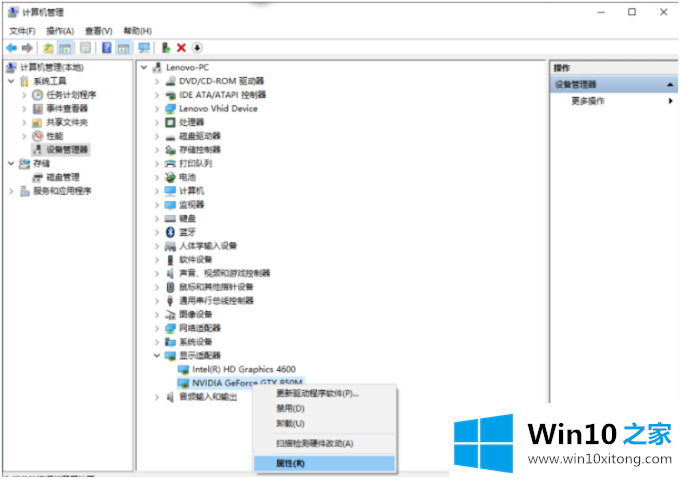684x485 pixels.
Task: Click the 监视器 monitor device icon
Action: pos(171,205)
